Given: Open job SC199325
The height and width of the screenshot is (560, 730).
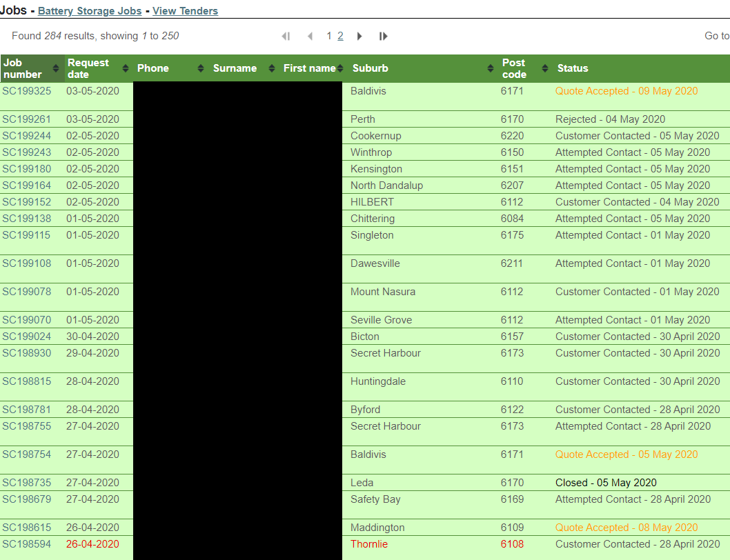Looking at the screenshot, I should point(26,91).
